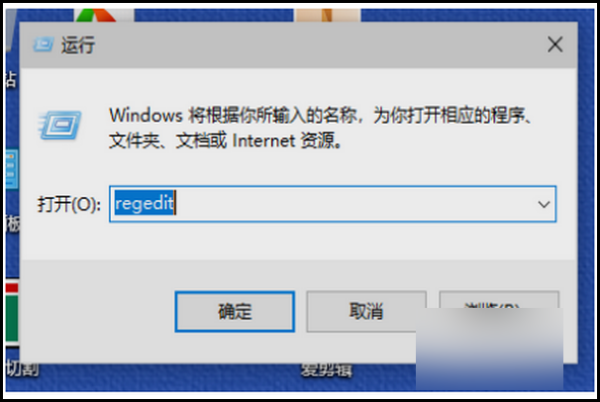
Task: Select the red and green desktop icon at left
Action: click(x=12, y=314)
